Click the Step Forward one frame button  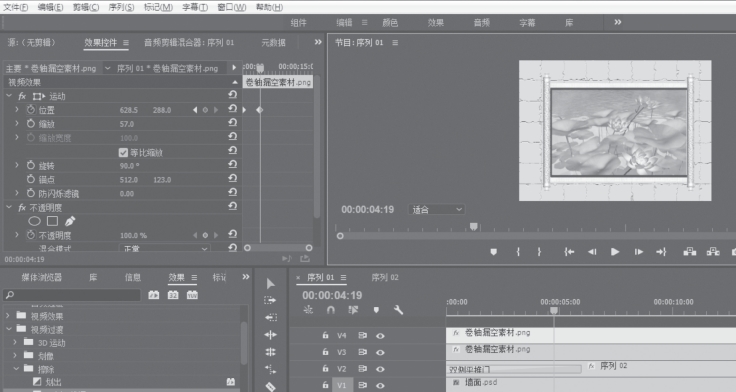click(638, 252)
